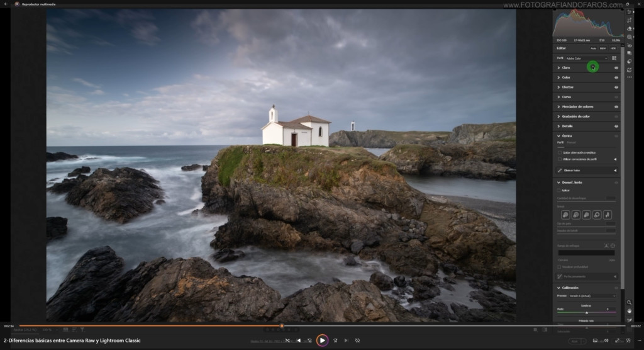Select the Healing eraser tool
The width and height of the screenshot is (644, 350).
coord(629,29)
